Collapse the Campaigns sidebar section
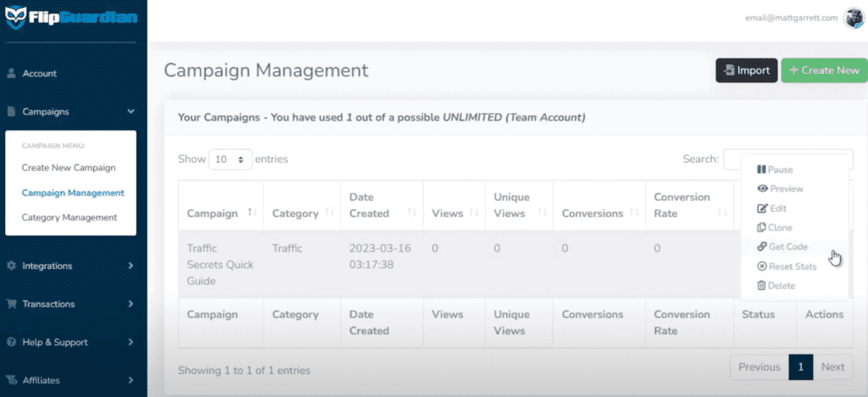 click(x=131, y=111)
